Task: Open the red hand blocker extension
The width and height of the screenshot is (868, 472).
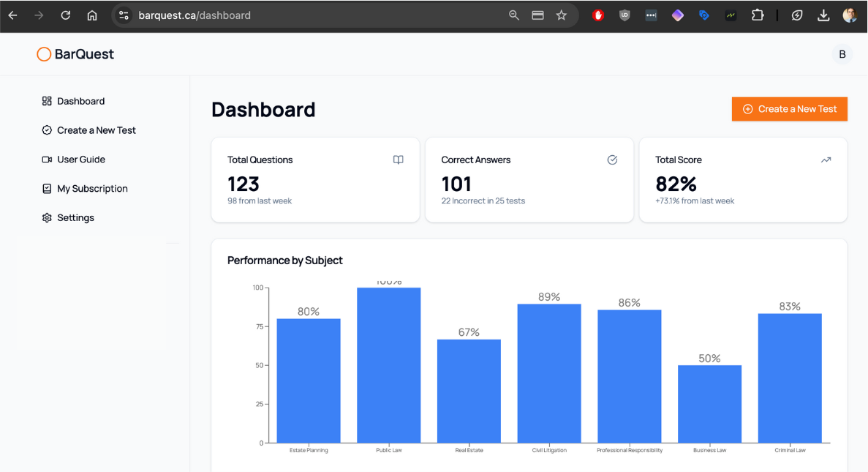Action: click(x=598, y=15)
